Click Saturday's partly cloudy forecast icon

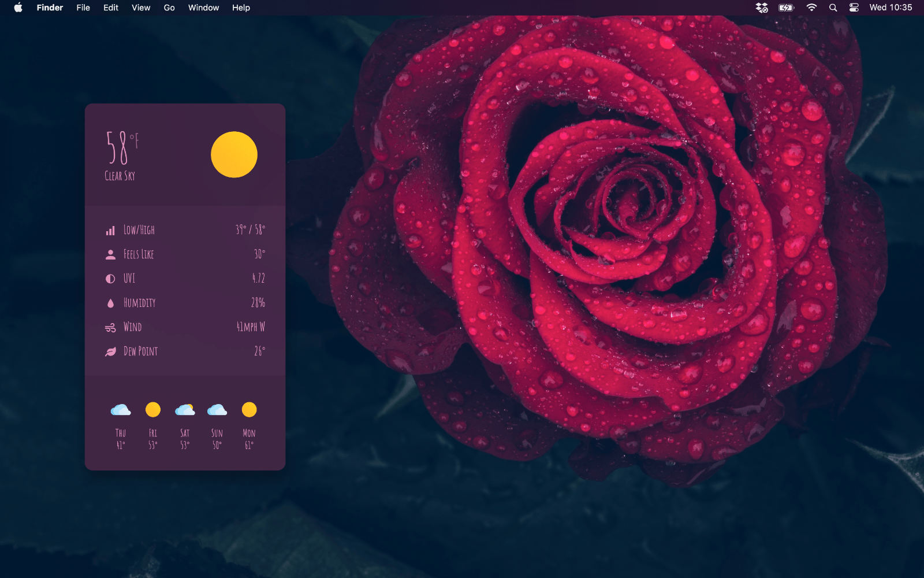point(185,410)
